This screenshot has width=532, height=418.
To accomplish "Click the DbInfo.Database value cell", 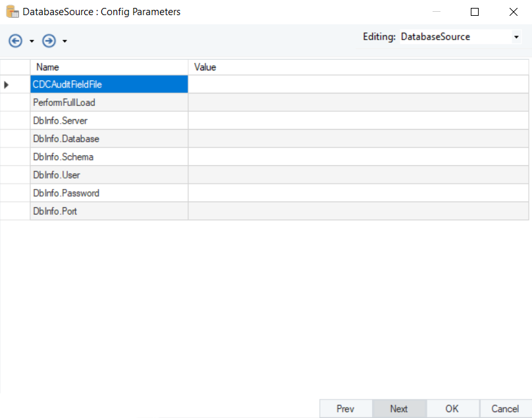I will point(358,139).
